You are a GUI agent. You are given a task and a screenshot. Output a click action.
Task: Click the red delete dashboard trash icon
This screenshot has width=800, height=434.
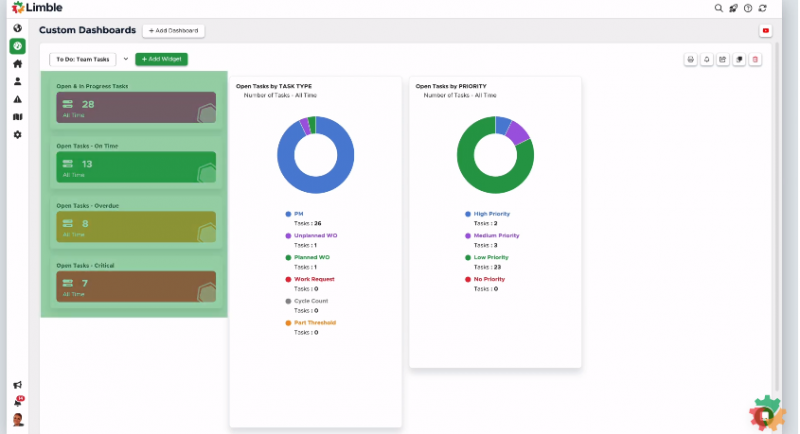[755, 60]
